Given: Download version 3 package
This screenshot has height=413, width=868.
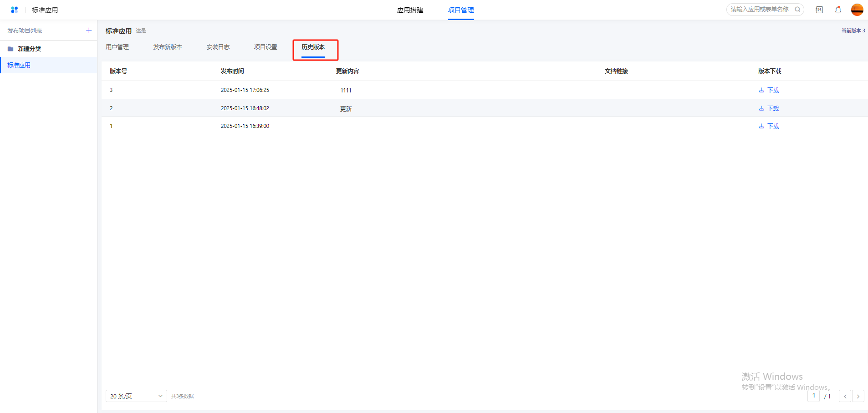Looking at the screenshot, I should point(769,90).
